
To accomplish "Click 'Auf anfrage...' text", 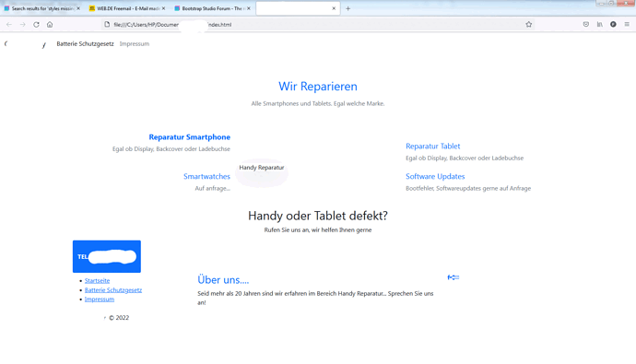I will 213,189.
